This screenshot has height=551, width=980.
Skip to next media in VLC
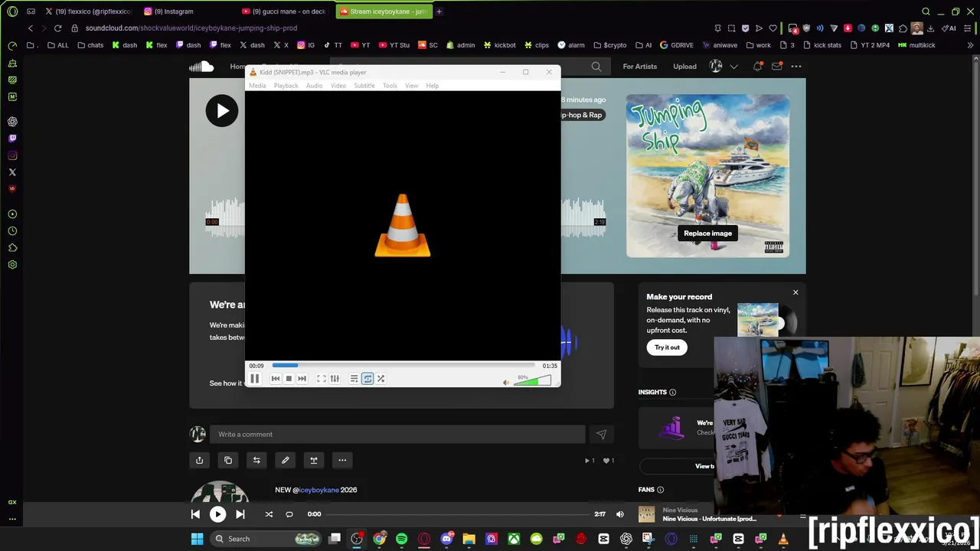point(302,379)
